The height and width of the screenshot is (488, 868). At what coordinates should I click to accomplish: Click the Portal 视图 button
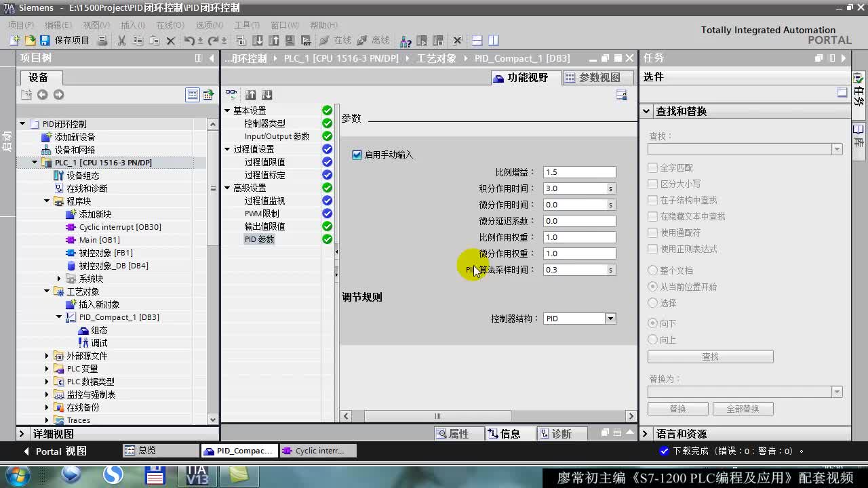(55, 451)
